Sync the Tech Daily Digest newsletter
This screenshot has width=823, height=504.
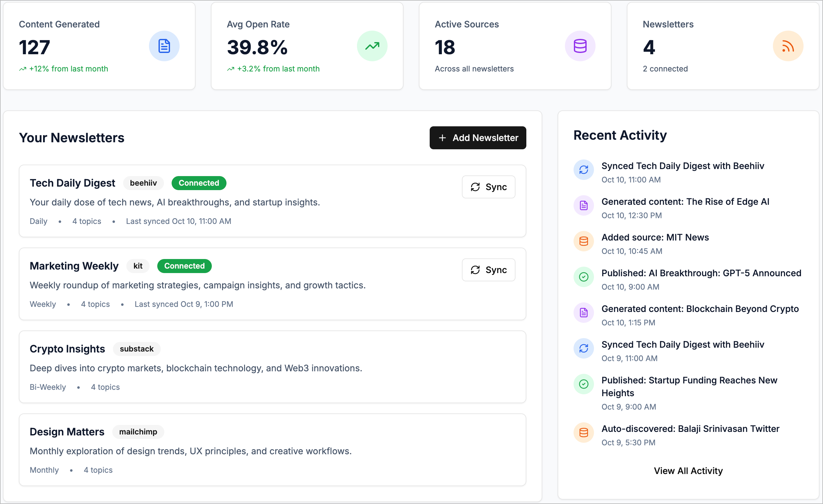coord(488,187)
